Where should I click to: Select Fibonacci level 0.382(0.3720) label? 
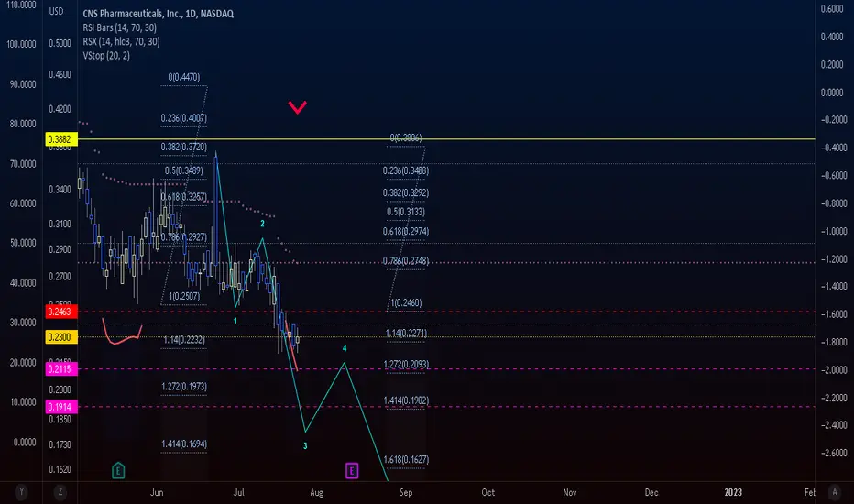tap(183, 147)
